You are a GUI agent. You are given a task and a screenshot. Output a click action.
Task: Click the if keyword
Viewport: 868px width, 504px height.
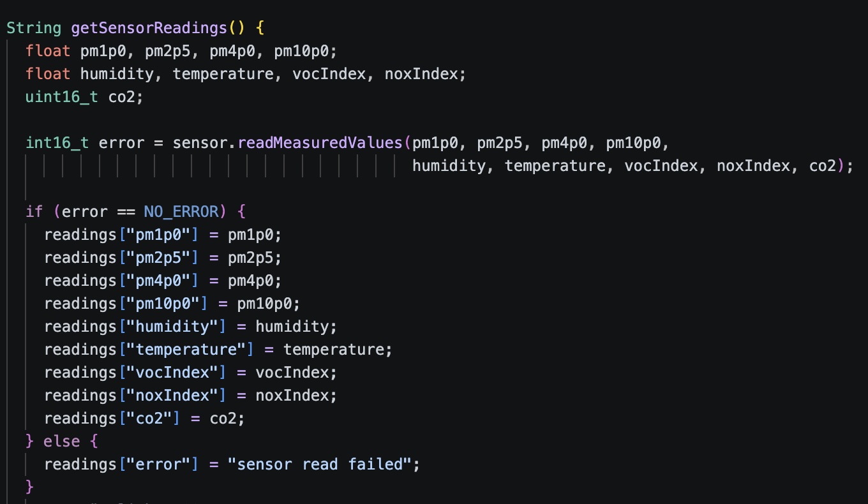click(34, 212)
